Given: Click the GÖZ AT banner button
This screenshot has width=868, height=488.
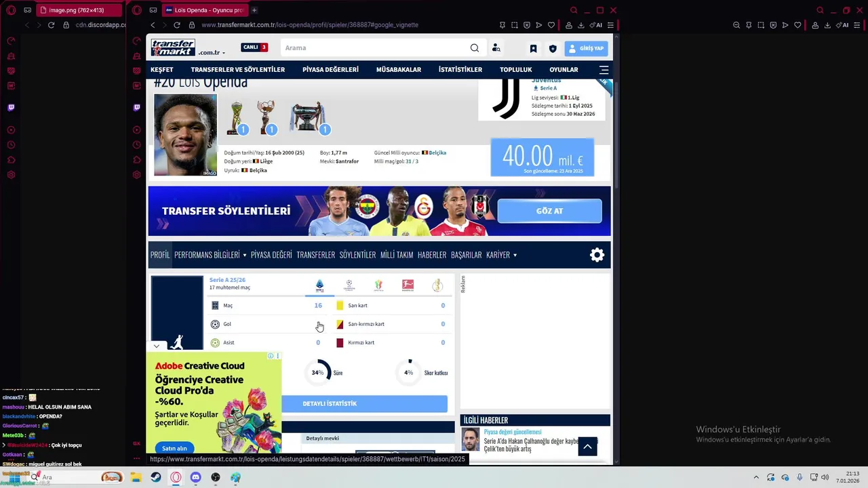Looking at the screenshot, I should pos(549,211).
